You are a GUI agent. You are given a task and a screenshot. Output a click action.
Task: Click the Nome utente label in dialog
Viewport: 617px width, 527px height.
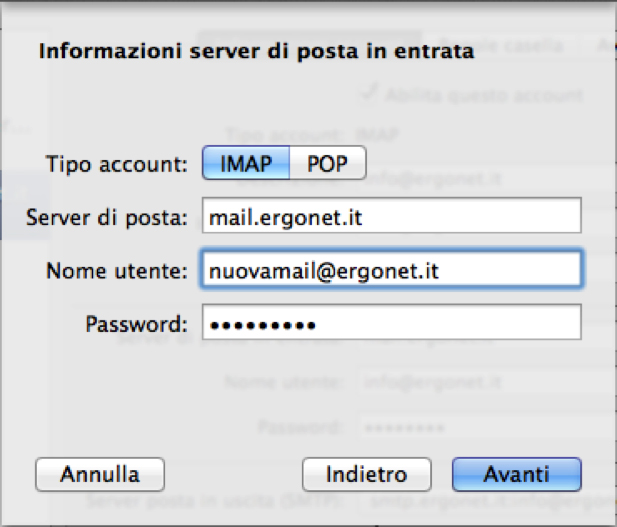click(116, 270)
